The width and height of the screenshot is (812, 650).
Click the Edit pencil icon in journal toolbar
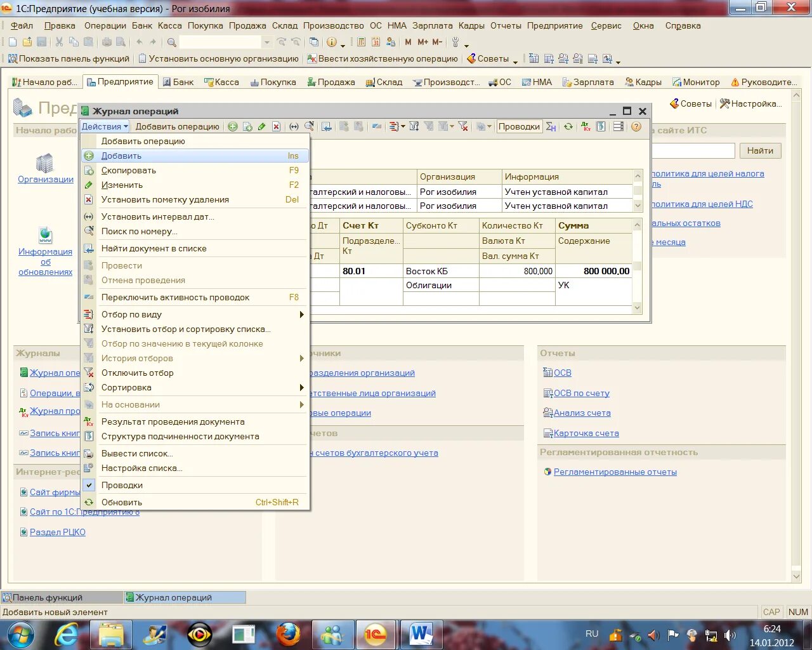tap(262, 126)
